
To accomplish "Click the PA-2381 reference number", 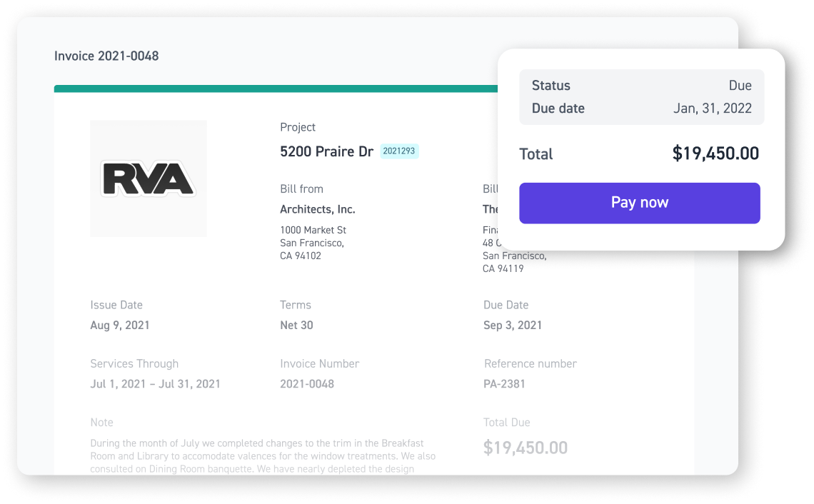I will point(504,383).
